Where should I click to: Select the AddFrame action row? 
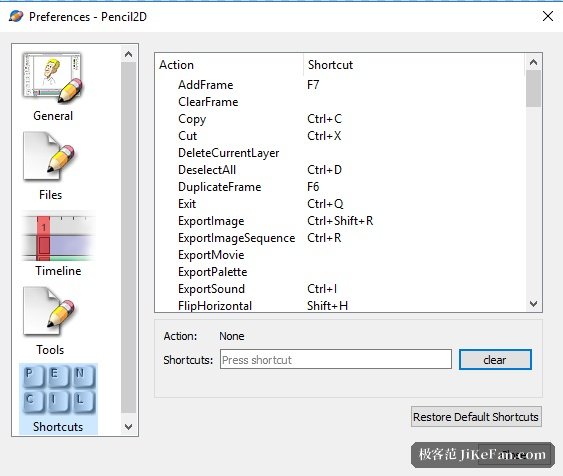(x=340, y=85)
